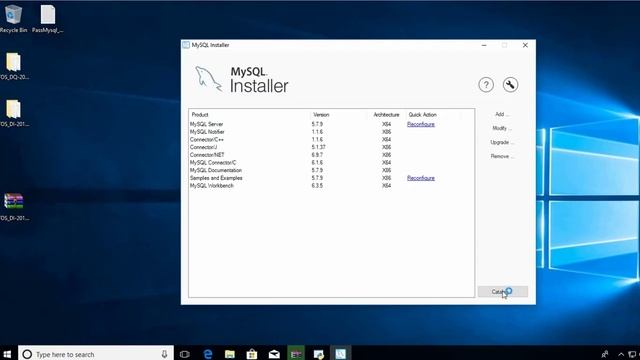Viewport: 640px width, 360px height.
Task: Select the MySQL Workbench row
Action: [331, 186]
